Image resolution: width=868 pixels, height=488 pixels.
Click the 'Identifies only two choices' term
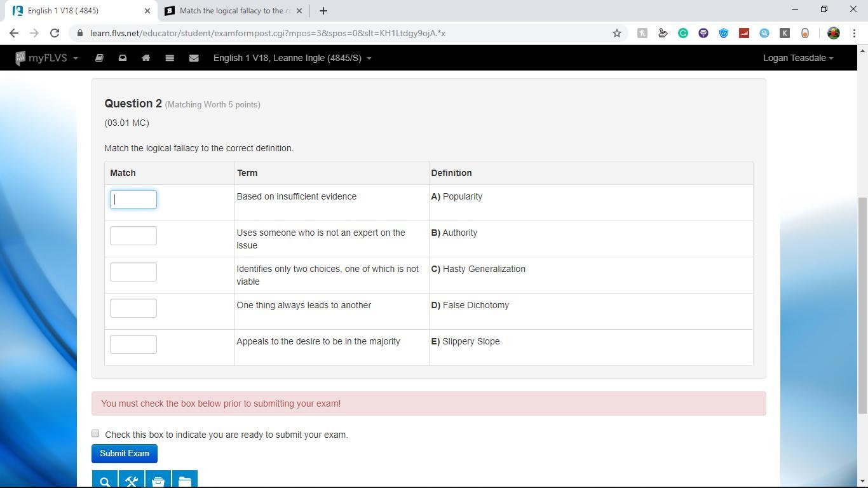(328, 275)
